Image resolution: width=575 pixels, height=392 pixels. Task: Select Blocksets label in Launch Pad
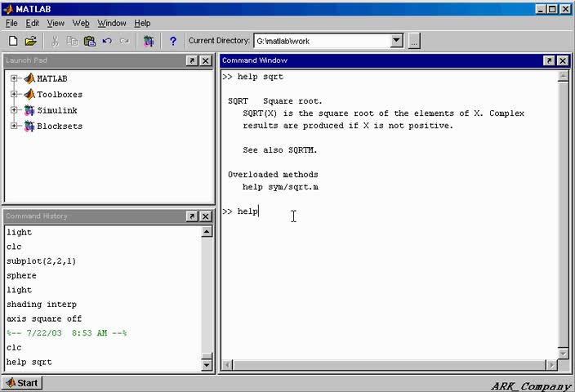coord(60,127)
